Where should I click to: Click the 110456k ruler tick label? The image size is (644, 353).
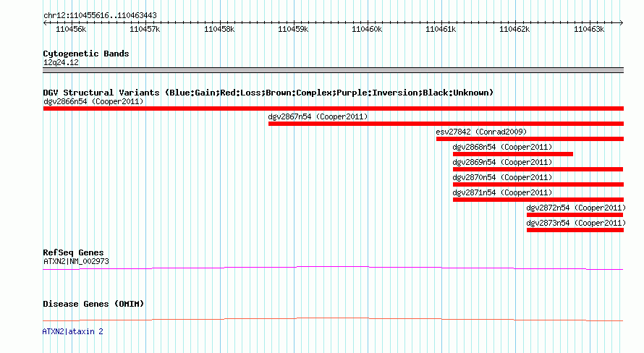coord(71,29)
